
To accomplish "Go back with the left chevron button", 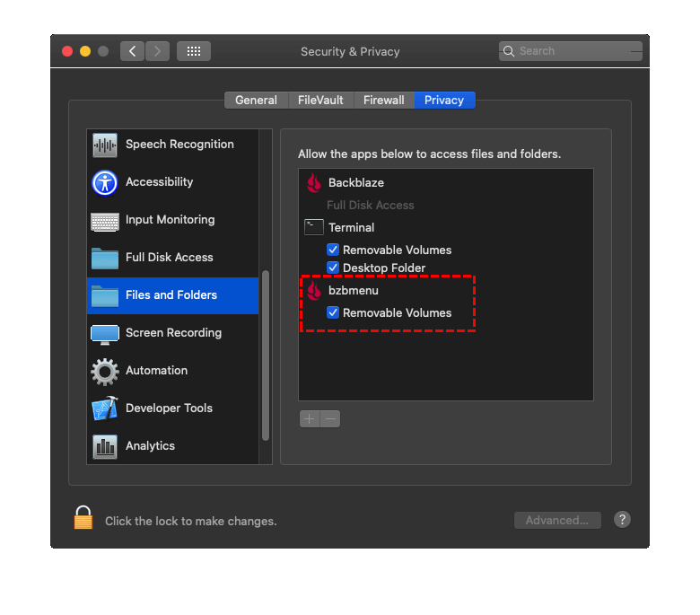I will (132, 51).
